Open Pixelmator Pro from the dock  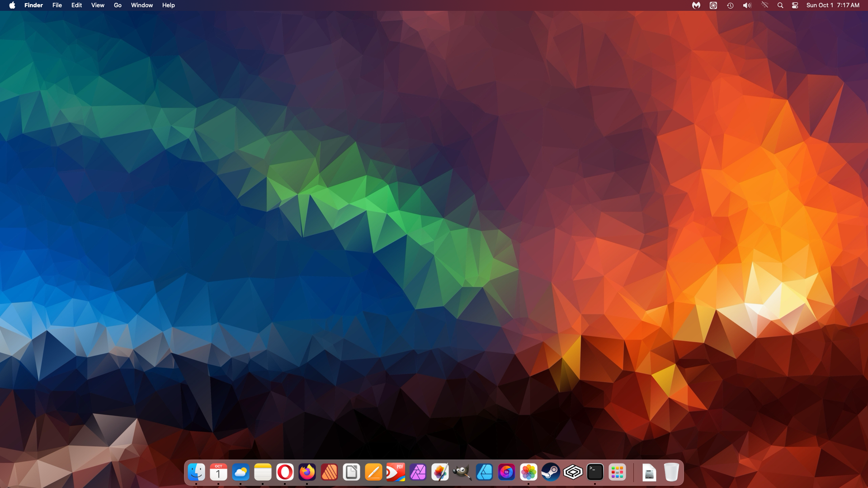pos(440,472)
